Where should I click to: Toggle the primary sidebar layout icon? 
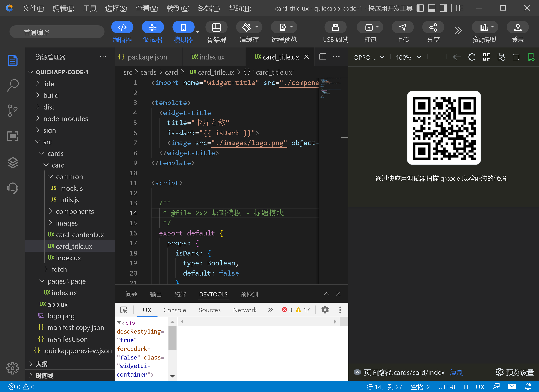pos(420,8)
